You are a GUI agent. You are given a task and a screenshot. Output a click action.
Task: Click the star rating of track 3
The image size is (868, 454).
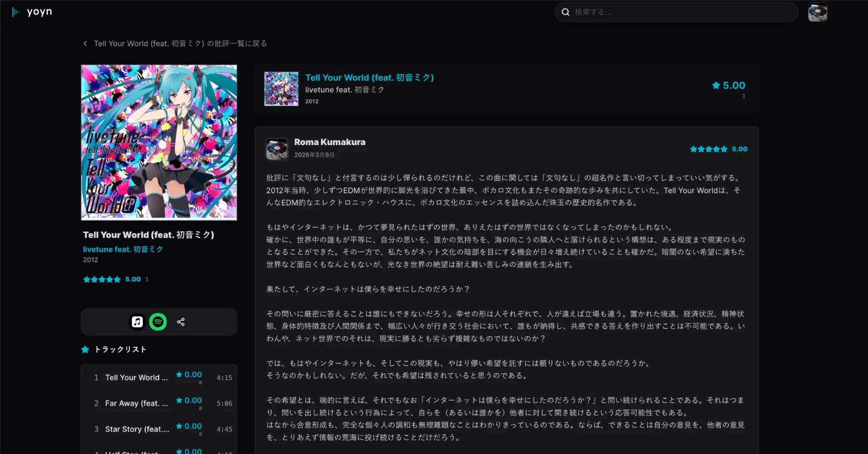pos(189,426)
